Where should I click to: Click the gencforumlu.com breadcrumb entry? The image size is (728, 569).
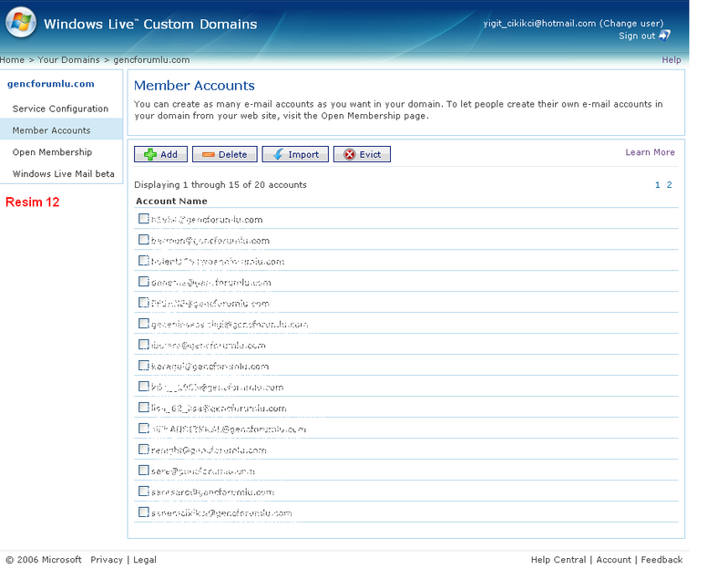coord(151,60)
